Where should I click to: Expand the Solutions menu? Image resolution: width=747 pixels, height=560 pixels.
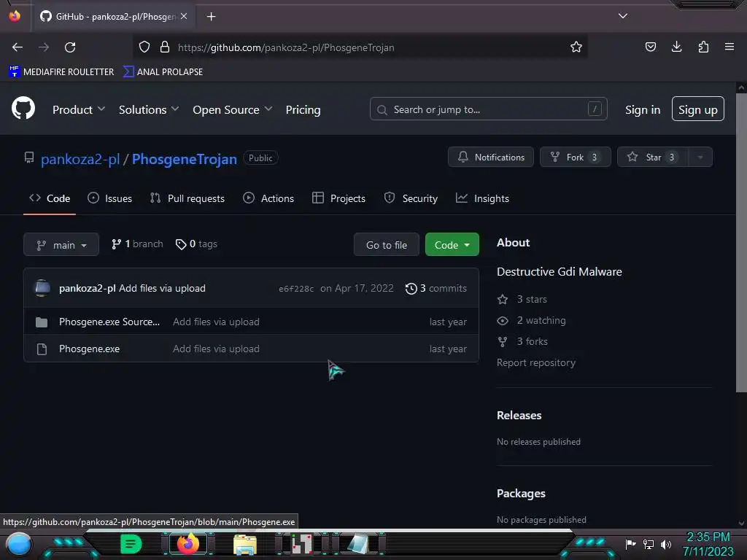(149, 109)
